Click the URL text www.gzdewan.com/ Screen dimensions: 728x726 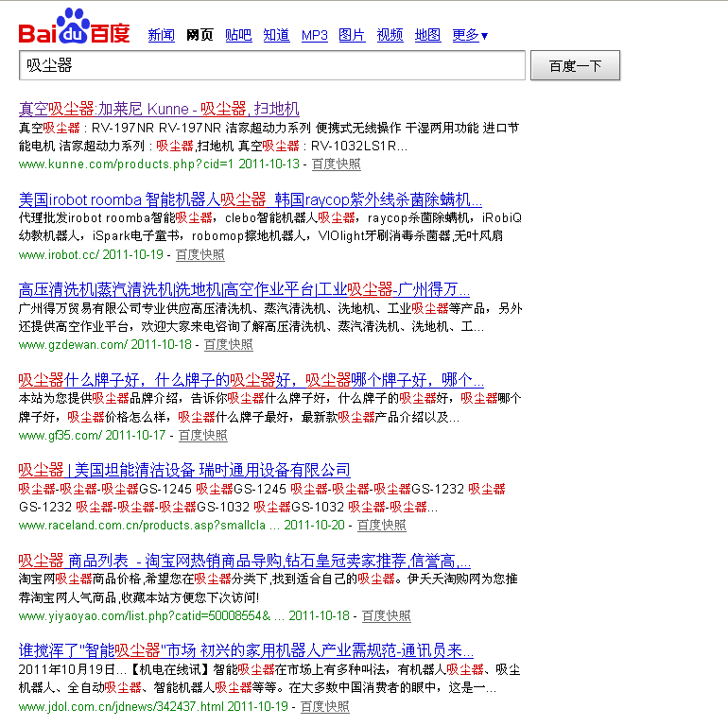pos(73,344)
